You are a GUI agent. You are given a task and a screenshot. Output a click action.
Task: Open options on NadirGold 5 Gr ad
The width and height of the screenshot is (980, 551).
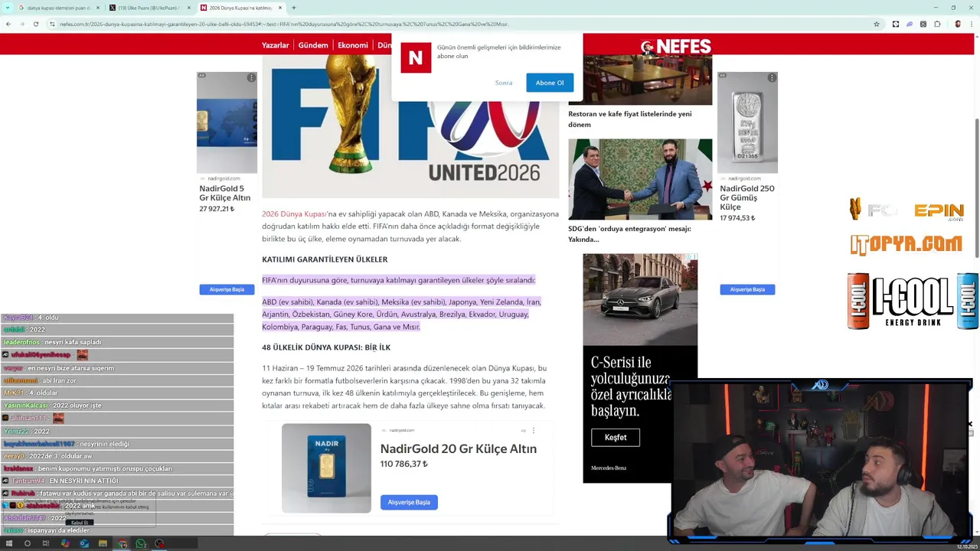point(251,78)
